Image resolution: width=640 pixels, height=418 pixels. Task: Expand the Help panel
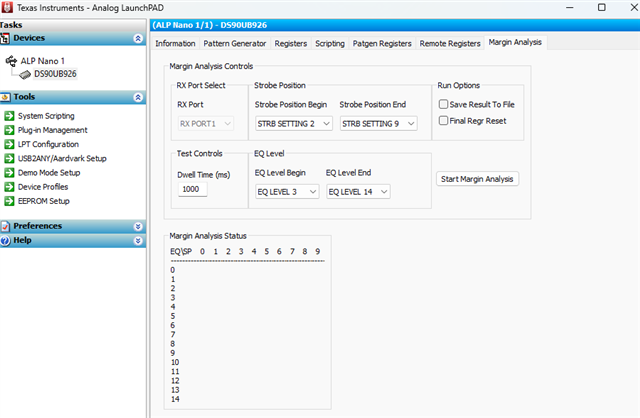[x=138, y=240]
